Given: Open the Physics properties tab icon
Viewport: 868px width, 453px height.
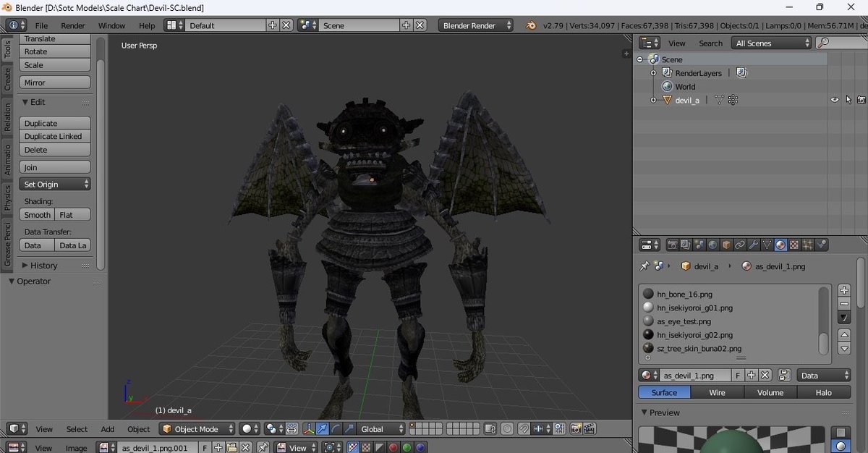Looking at the screenshot, I should [x=822, y=245].
